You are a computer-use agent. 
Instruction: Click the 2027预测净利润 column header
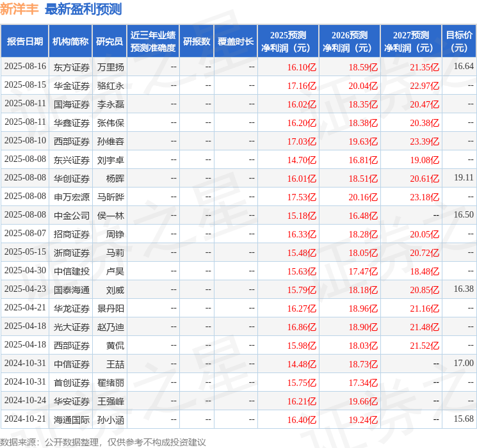click(x=410, y=42)
